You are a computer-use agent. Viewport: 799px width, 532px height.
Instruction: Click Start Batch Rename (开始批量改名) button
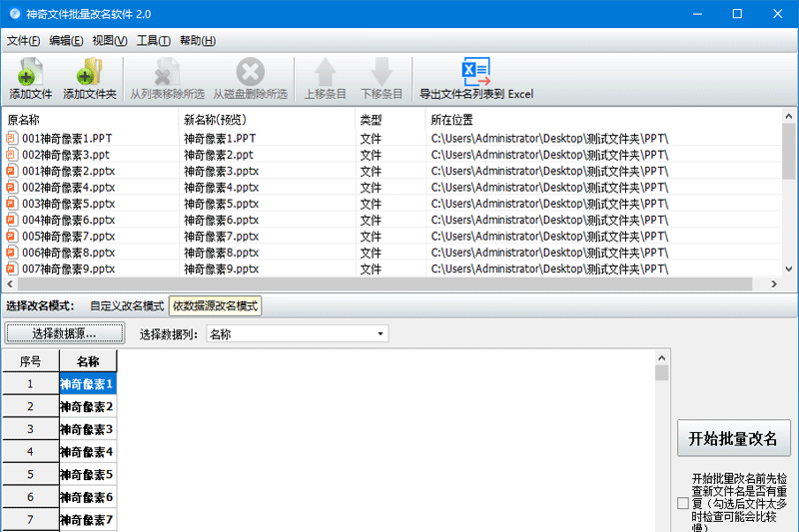[x=734, y=438]
